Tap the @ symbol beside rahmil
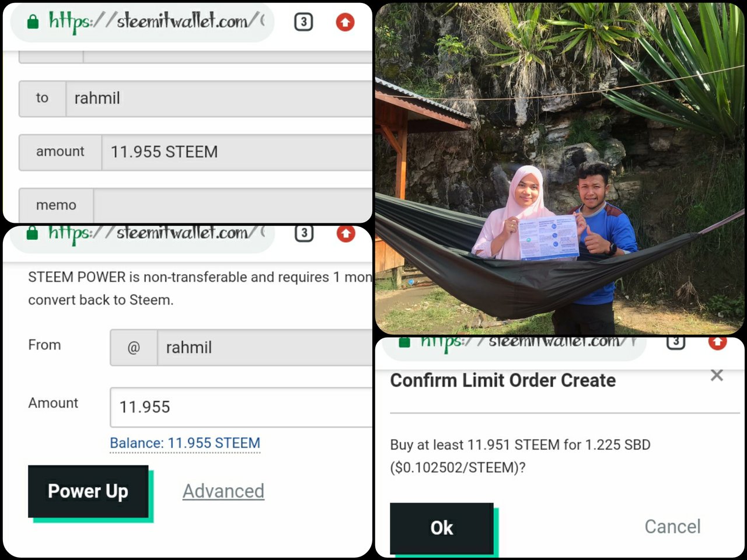747x560 pixels. click(134, 348)
